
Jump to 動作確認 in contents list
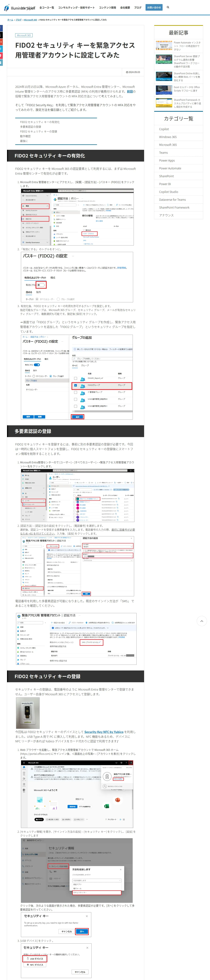point(25,136)
